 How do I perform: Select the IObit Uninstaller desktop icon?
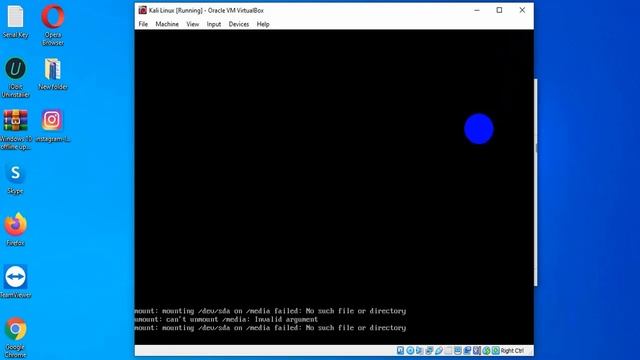point(16,78)
